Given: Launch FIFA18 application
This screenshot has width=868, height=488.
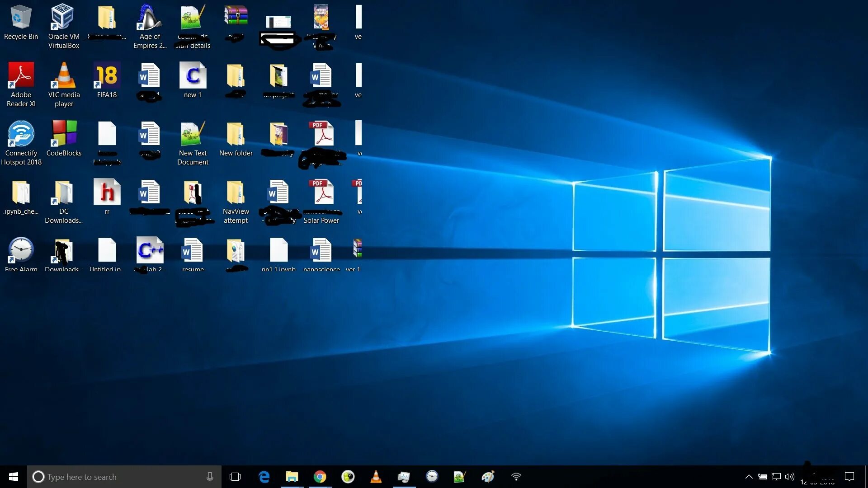Looking at the screenshot, I should tap(105, 76).
